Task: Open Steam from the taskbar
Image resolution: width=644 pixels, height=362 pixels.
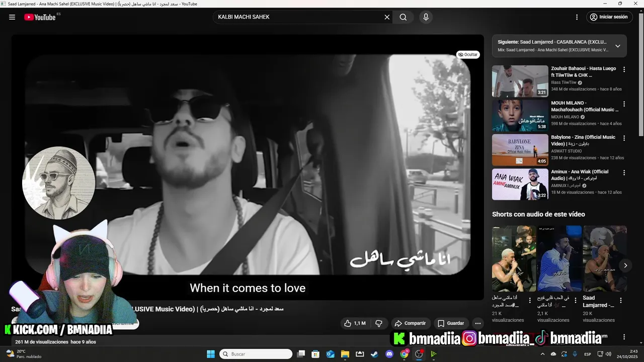Action: click(374, 354)
